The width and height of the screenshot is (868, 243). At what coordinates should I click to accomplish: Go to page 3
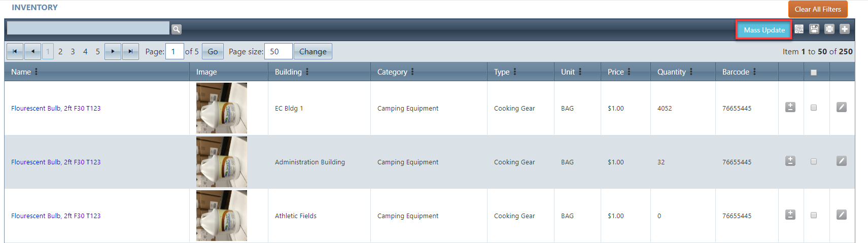tap(73, 52)
